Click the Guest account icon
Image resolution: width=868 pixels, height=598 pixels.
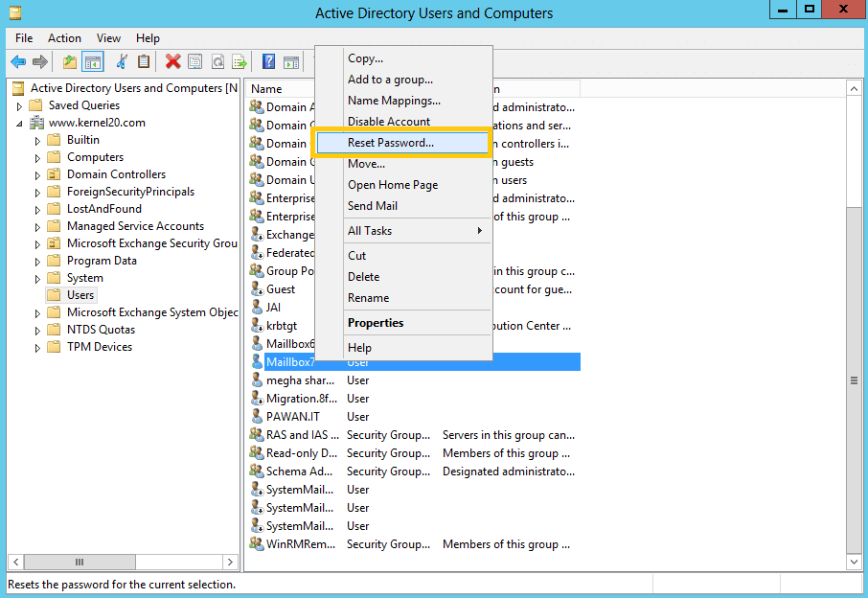(x=257, y=288)
